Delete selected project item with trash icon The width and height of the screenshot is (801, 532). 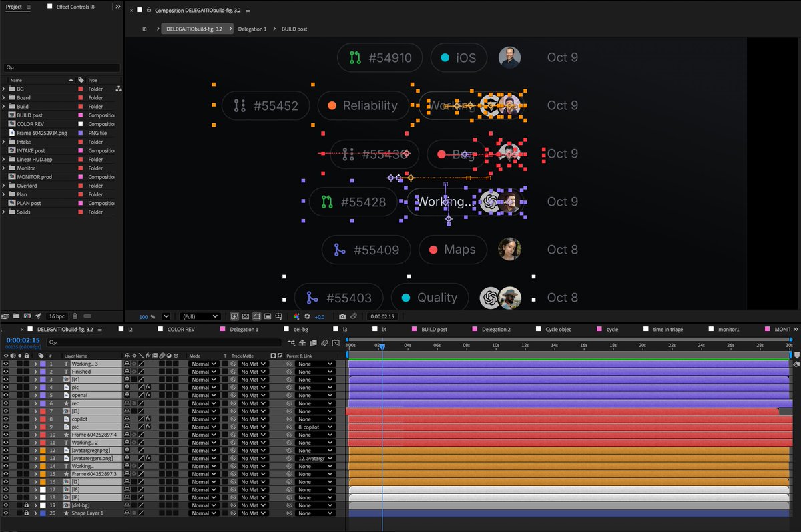pos(75,316)
